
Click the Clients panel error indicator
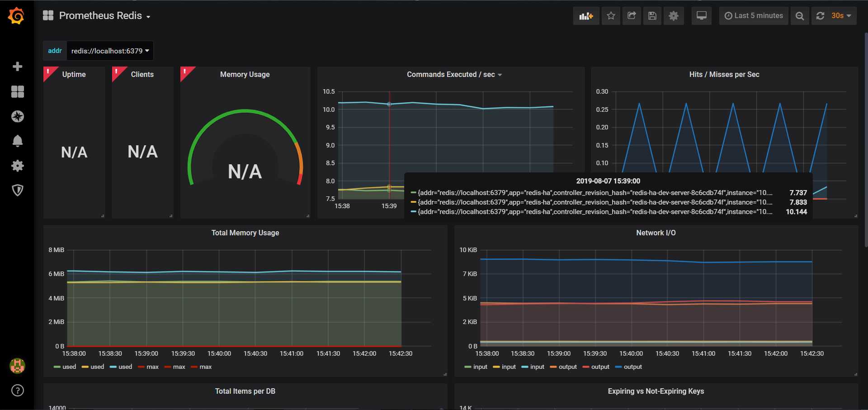pos(117,72)
